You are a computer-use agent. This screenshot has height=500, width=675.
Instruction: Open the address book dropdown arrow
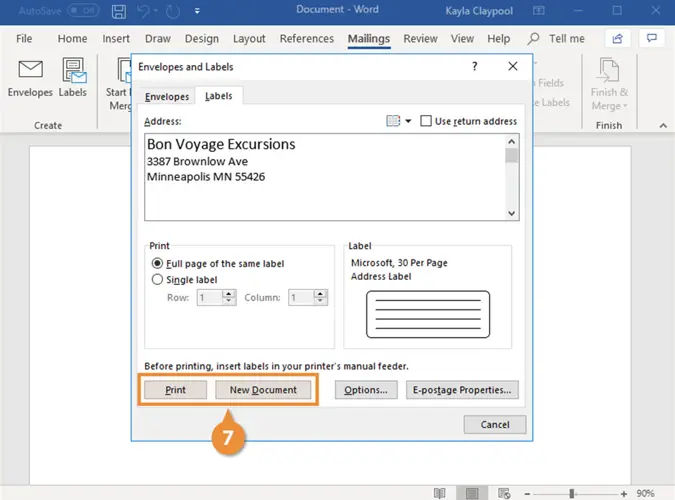pos(408,121)
